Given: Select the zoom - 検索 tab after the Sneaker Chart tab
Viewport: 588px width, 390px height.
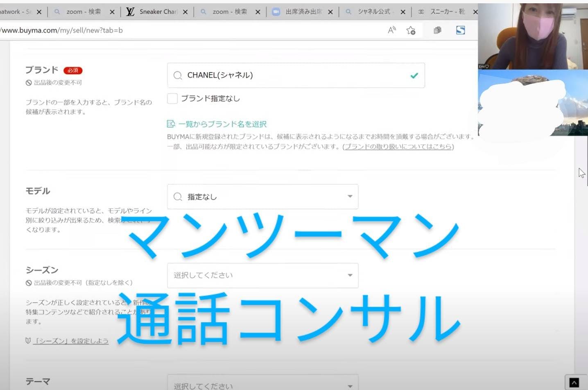Looking at the screenshot, I should pyautogui.click(x=230, y=12).
